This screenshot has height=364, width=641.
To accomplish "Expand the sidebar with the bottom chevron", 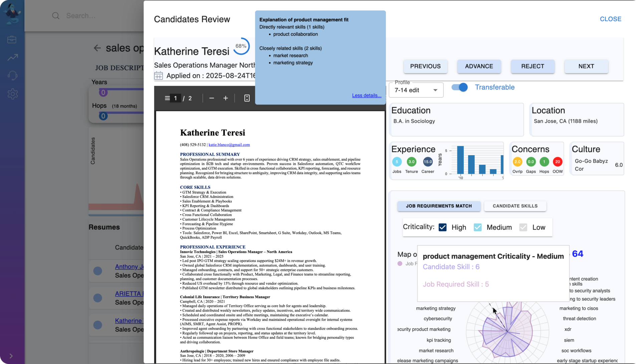I will pyautogui.click(x=11, y=356).
